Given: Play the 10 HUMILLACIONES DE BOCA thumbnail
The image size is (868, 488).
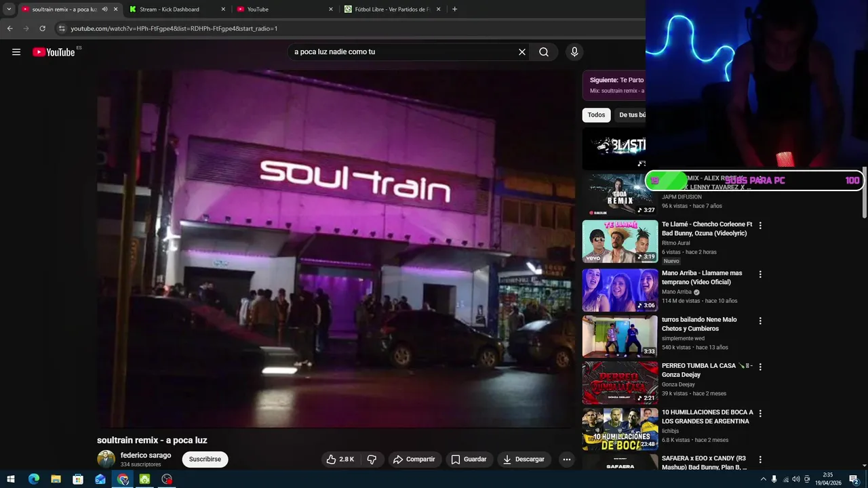Looking at the screenshot, I should coord(620,429).
